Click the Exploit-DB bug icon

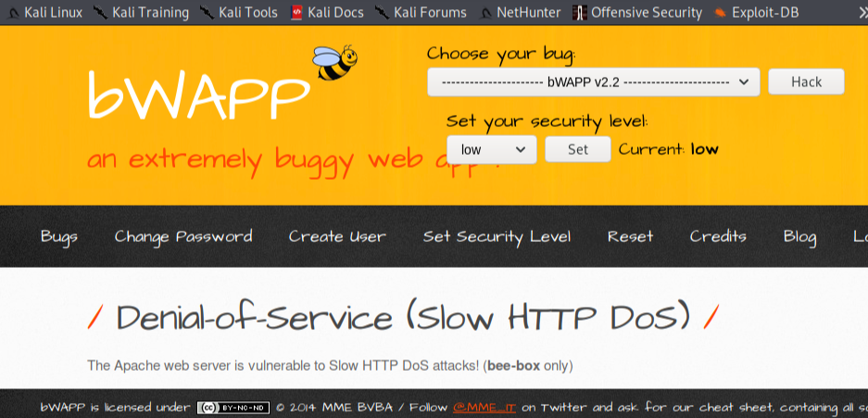coord(720,12)
